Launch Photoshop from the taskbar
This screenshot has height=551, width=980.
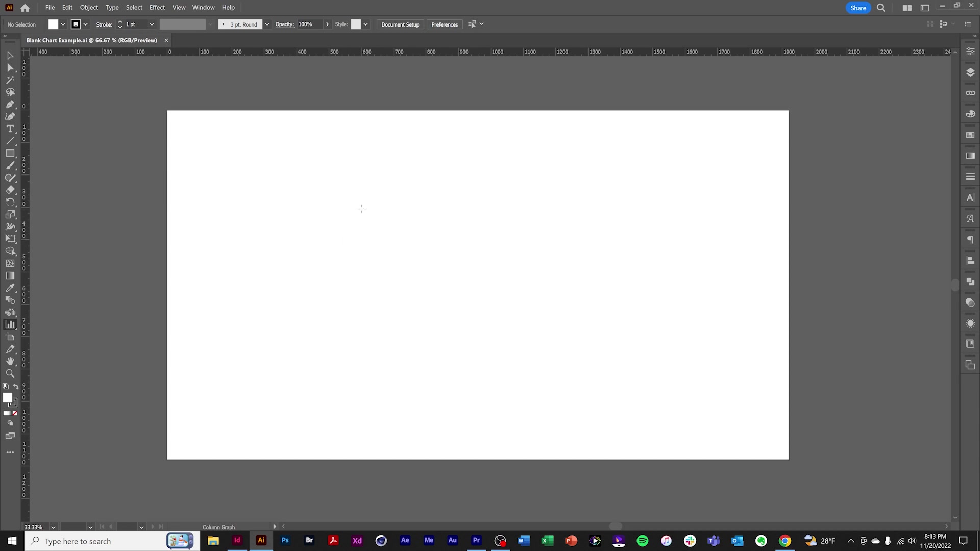coord(285,541)
